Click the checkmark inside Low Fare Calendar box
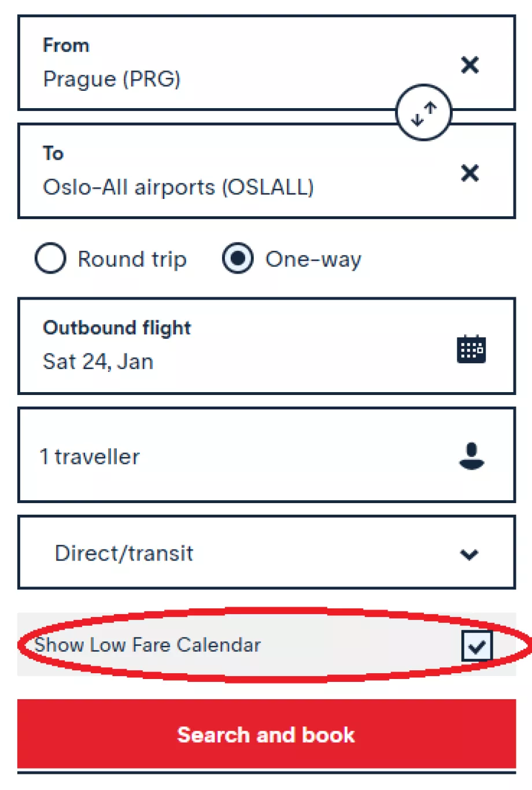This screenshot has height=790, width=532. [x=476, y=646]
